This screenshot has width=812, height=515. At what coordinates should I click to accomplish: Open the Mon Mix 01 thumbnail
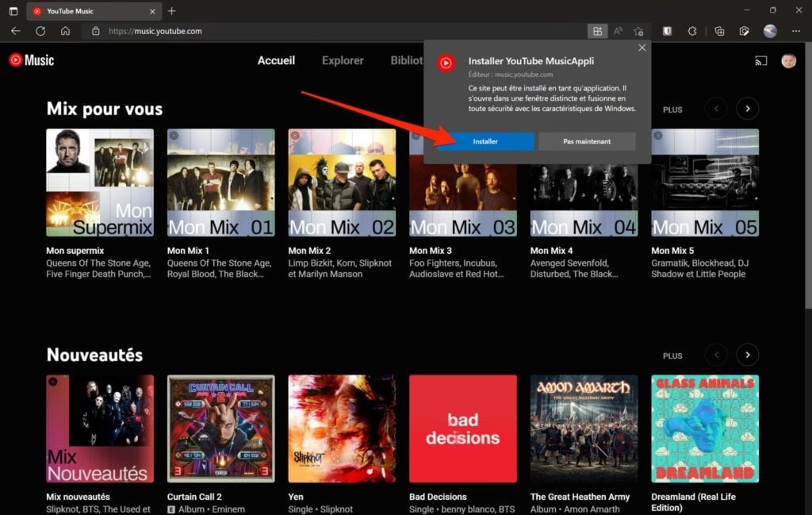click(x=221, y=183)
